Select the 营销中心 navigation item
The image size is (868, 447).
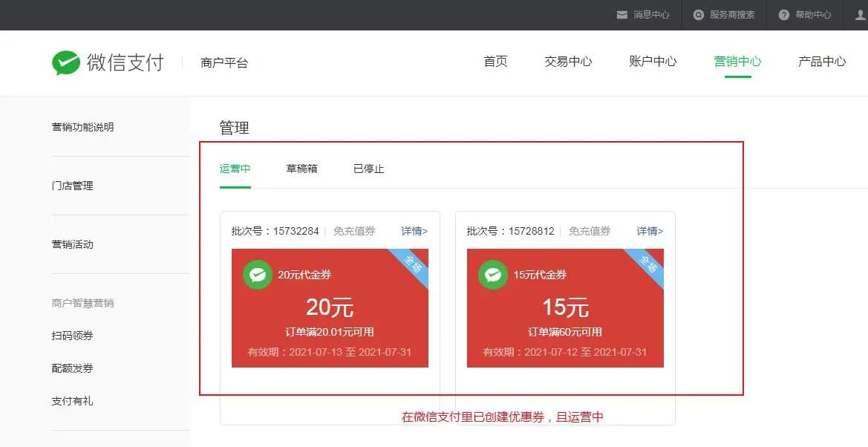point(737,62)
